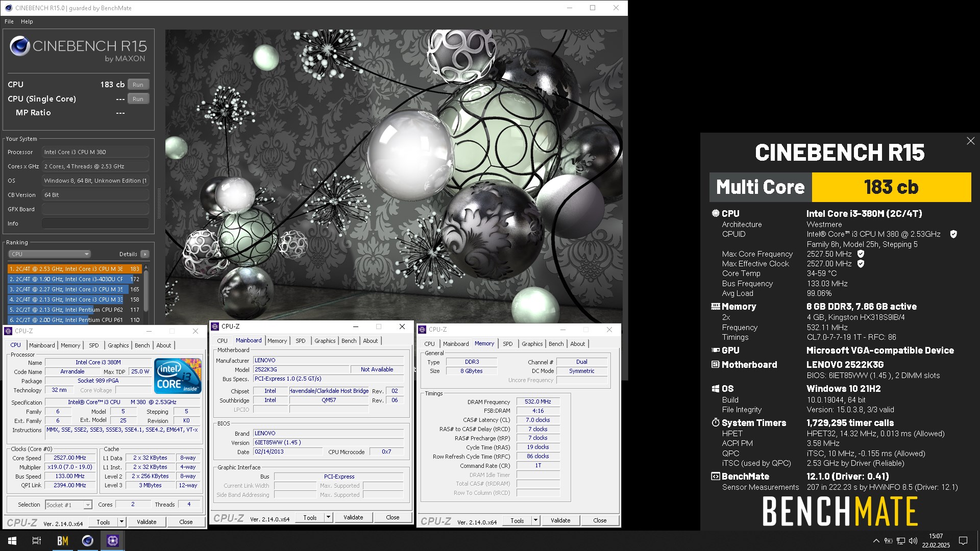Click Tools button in right CPU-Z window

coord(517,521)
